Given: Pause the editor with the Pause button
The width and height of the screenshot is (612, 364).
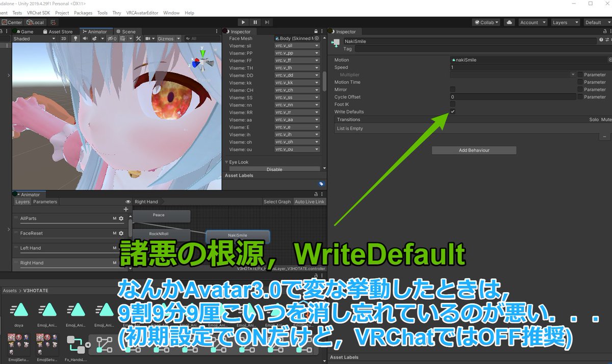Looking at the screenshot, I should click(255, 22).
